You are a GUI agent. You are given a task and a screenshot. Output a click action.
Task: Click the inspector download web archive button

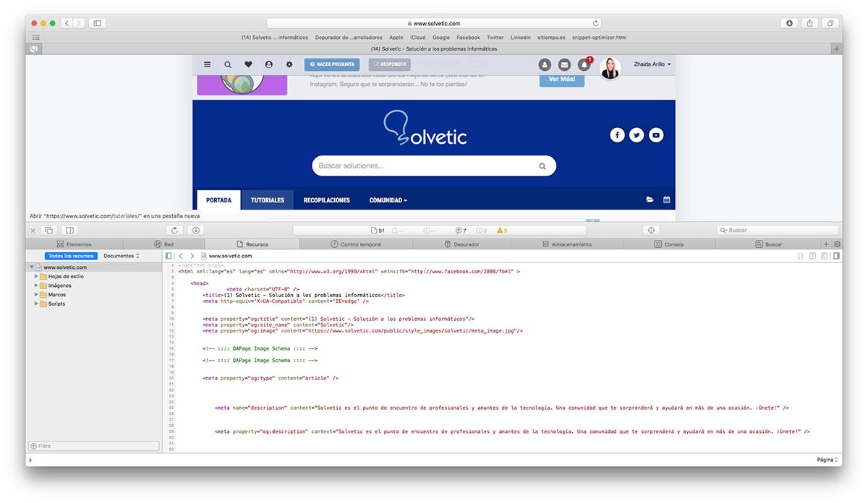[195, 231]
